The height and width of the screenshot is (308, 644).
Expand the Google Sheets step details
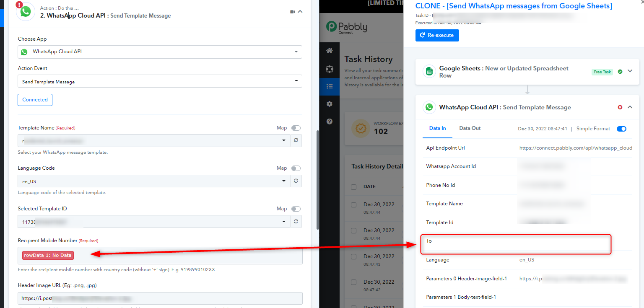630,71
